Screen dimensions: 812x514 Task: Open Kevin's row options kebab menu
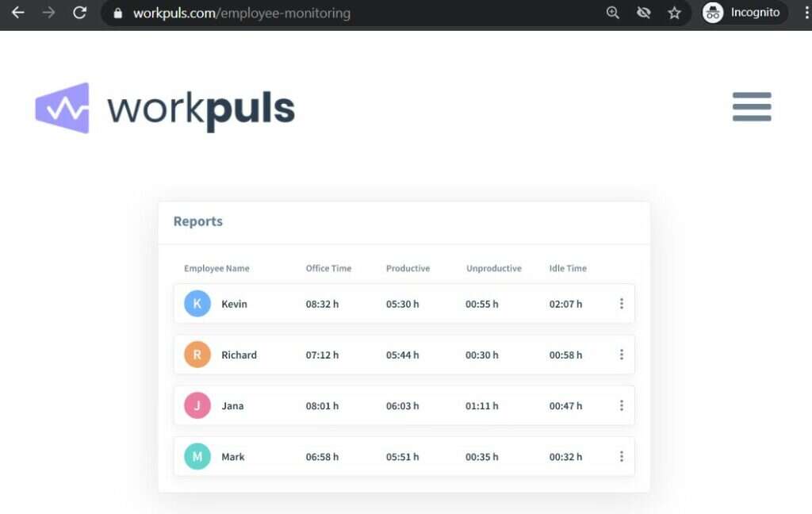point(622,303)
